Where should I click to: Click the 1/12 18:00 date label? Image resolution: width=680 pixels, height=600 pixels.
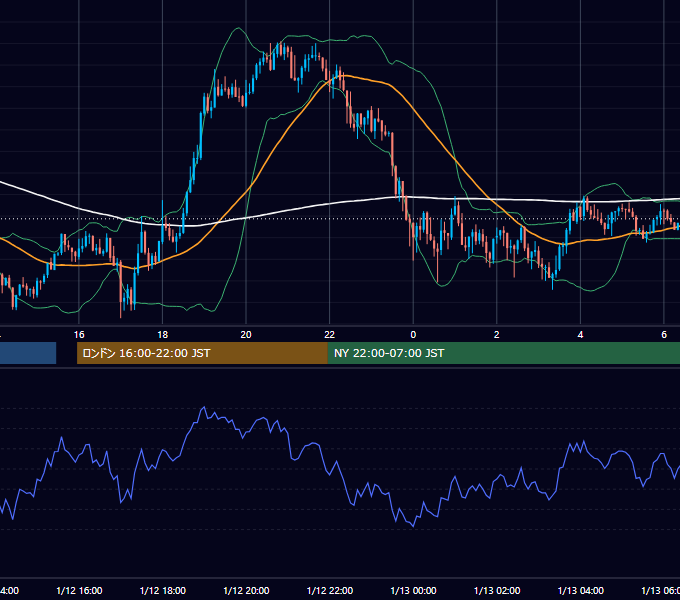coord(163,590)
